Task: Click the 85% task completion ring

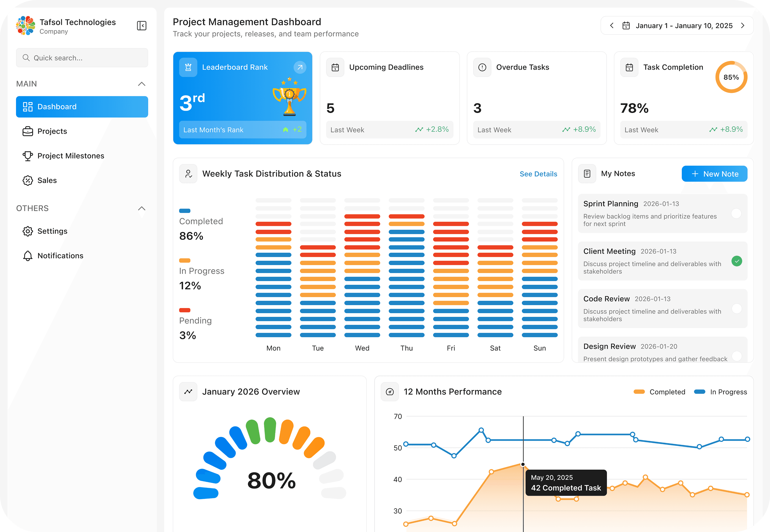Action: pos(731,77)
